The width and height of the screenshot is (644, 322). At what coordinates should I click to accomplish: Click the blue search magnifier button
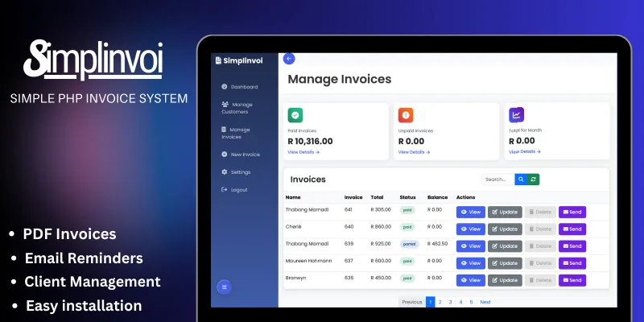coord(521,180)
